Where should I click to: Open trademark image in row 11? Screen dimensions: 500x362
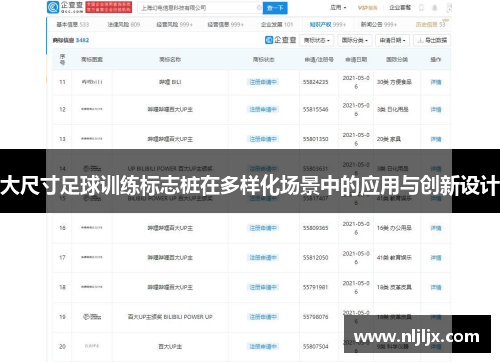click(x=92, y=82)
